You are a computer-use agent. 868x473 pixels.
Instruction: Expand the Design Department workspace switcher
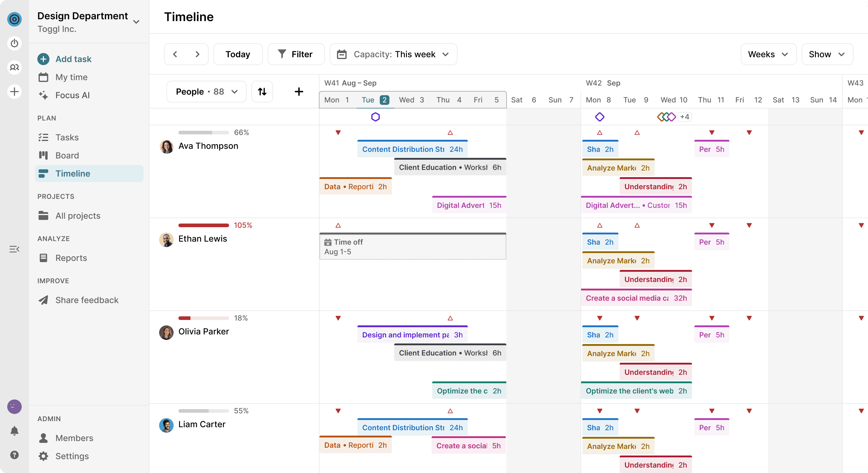click(x=136, y=22)
